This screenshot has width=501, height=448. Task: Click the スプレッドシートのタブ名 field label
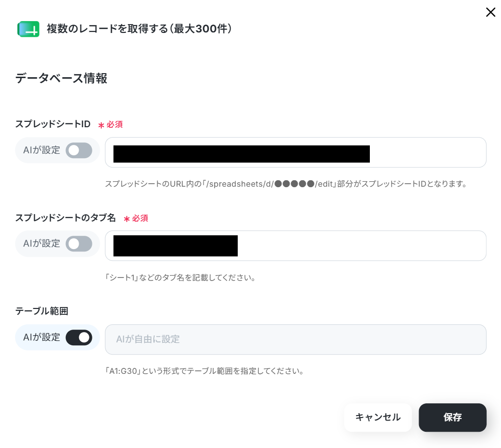pyautogui.click(x=65, y=218)
